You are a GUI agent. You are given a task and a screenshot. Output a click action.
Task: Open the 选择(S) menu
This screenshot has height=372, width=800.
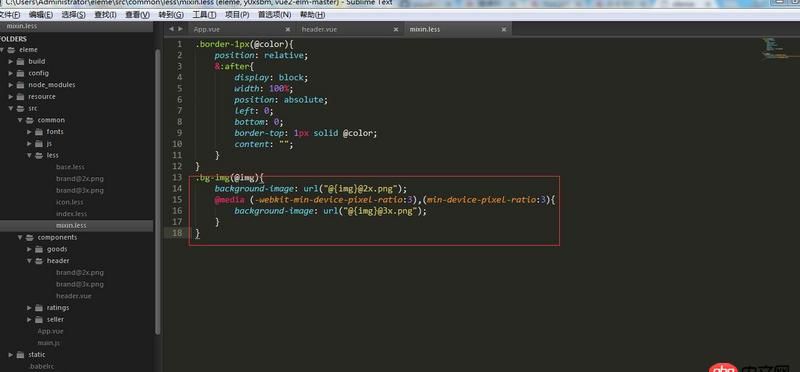point(73,15)
